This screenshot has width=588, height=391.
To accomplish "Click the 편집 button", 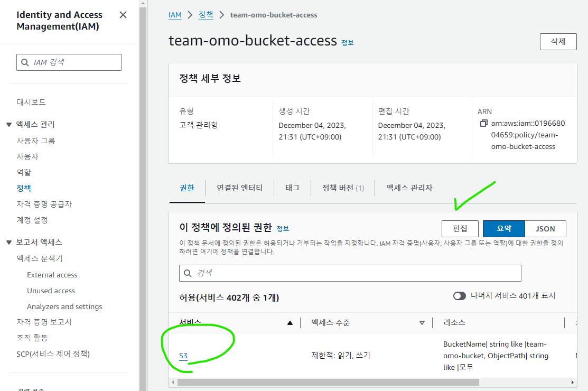I will click(x=460, y=229).
